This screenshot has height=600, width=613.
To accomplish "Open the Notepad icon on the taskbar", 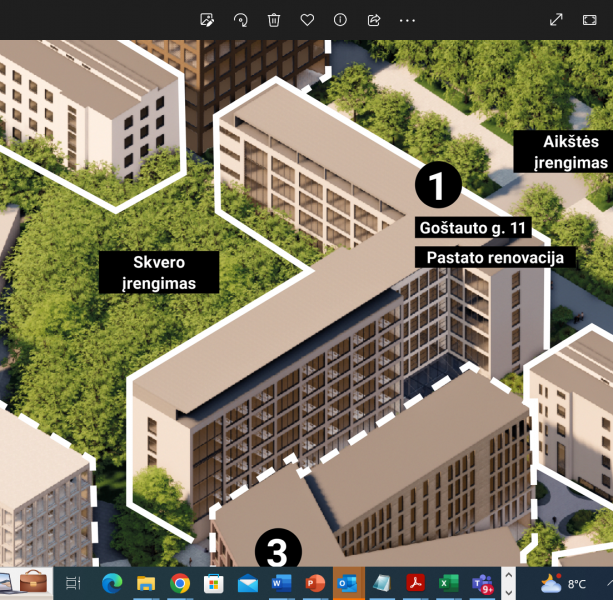I will pos(382,584).
